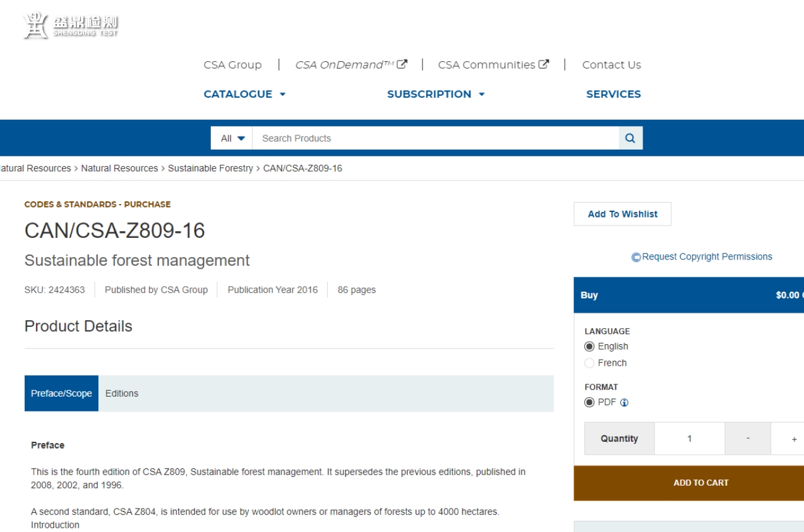Open the CSA OnDemand external link
804x532 pixels.
click(351, 65)
